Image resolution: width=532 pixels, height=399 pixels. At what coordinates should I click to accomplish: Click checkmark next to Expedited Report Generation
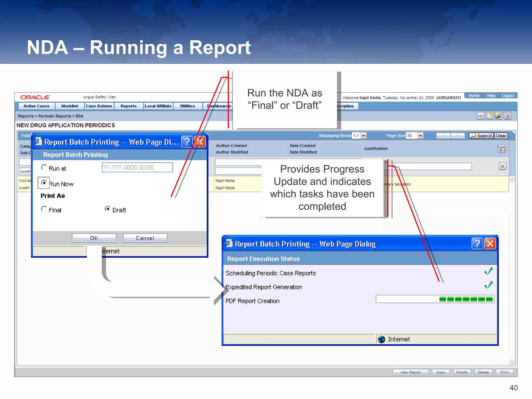489,285
